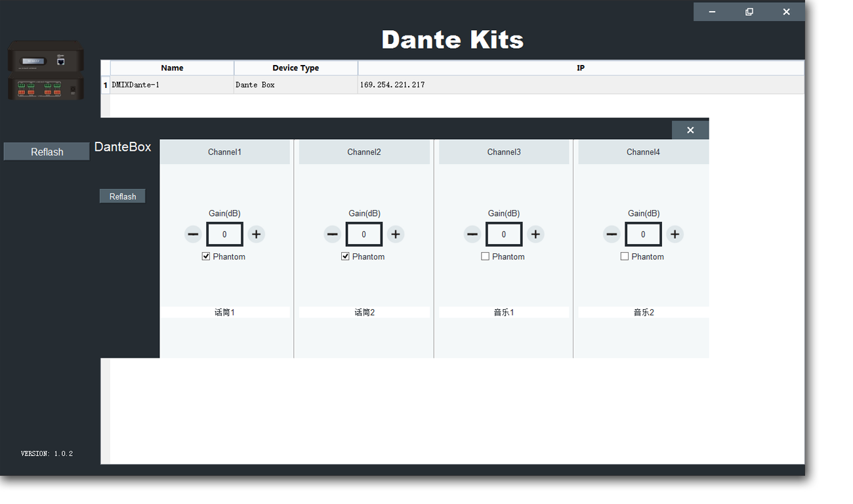This screenshot has height=504, width=853.
Task: Select the Channel3 header
Action: 504,152
